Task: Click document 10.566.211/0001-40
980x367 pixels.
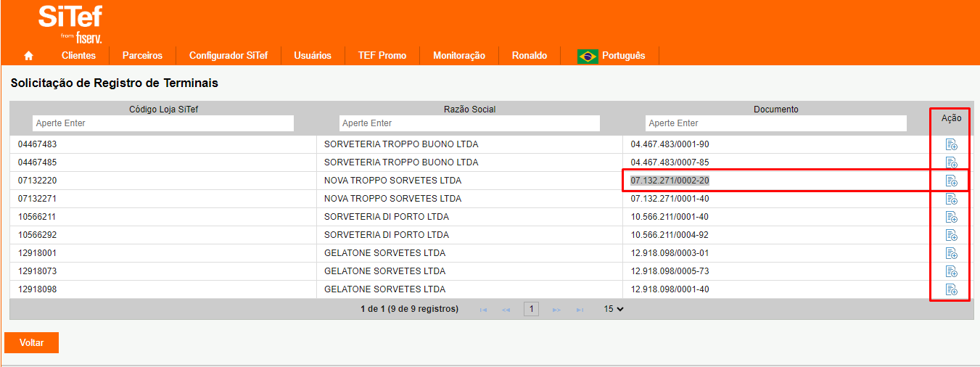Action: click(670, 217)
